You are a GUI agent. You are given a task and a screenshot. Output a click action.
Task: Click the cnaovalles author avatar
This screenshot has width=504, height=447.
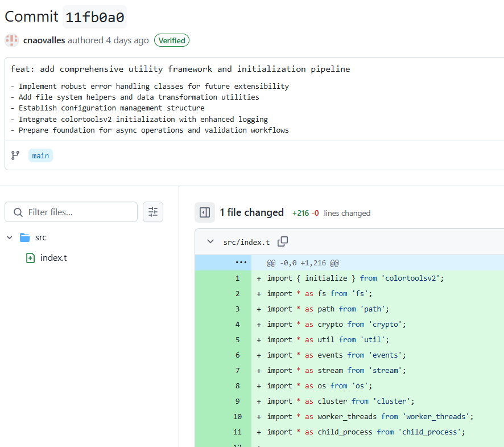coord(11,40)
